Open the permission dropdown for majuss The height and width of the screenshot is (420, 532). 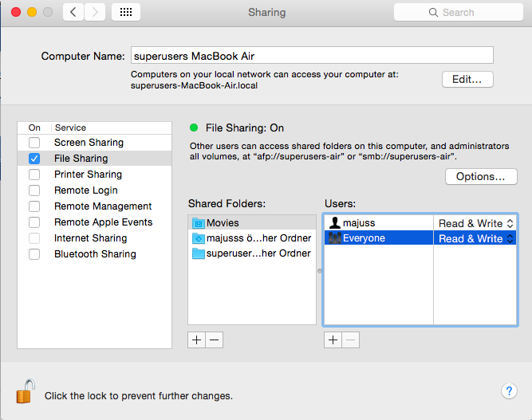pyautogui.click(x=475, y=223)
